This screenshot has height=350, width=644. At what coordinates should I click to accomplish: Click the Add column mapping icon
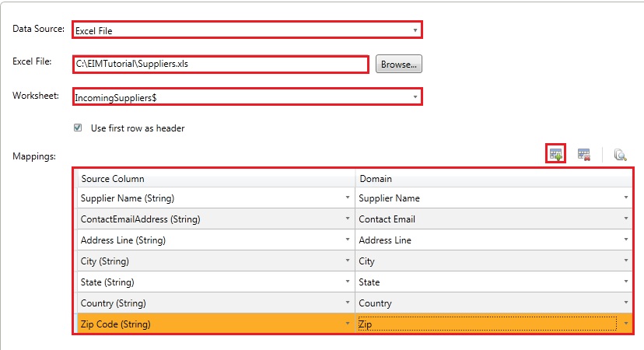(x=555, y=154)
